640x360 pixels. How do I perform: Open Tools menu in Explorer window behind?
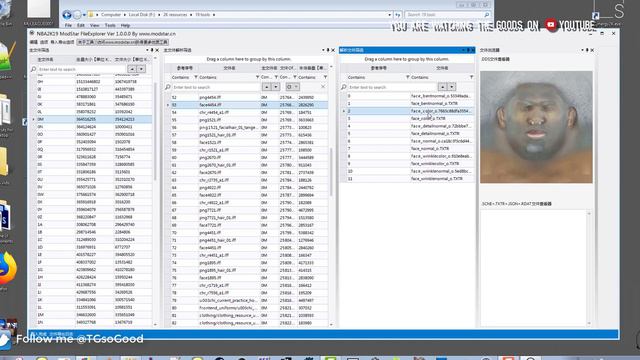pyautogui.click(x=110, y=25)
